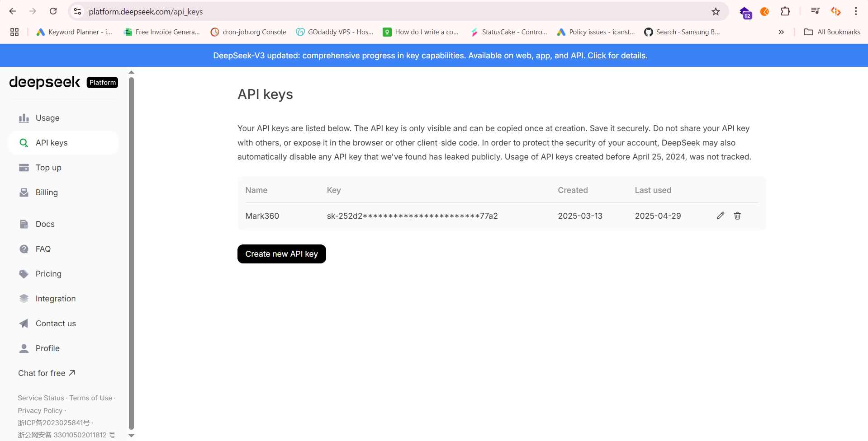Delete the Mark360 API key
The image size is (868, 441).
[x=737, y=216]
